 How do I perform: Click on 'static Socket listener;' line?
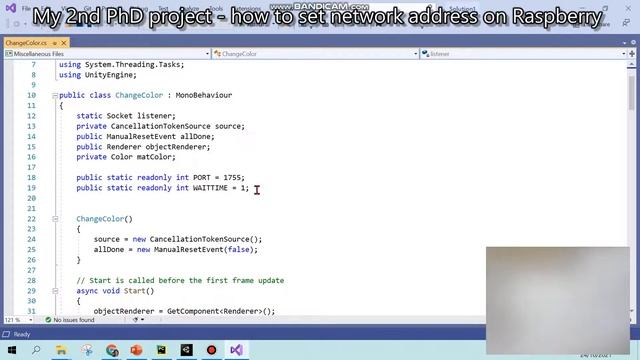126,116
